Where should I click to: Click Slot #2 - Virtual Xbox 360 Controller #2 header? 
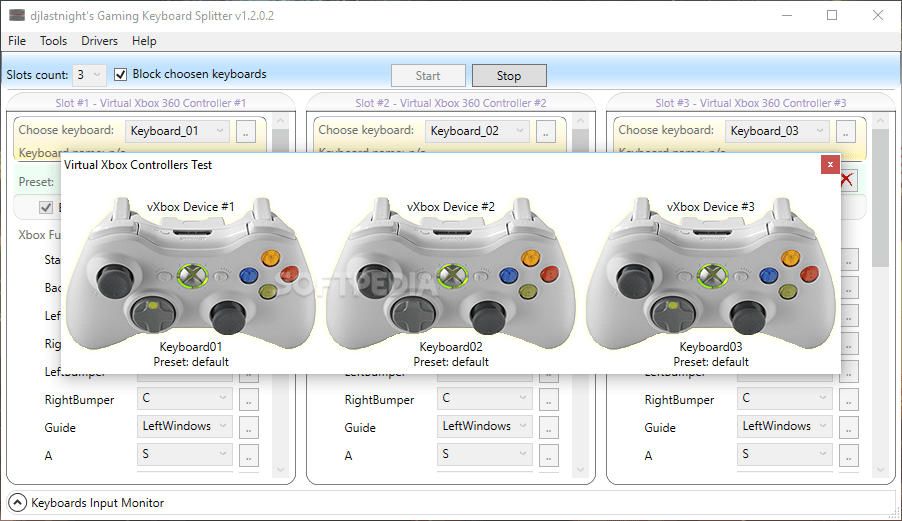pos(451,103)
